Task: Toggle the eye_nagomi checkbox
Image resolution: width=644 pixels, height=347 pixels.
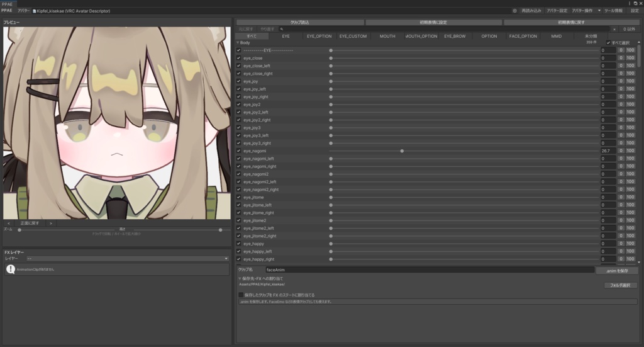Action: coord(238,151)
